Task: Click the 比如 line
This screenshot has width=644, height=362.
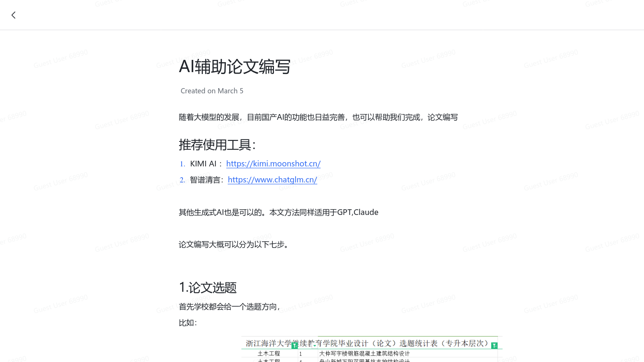Action: [188, 323]
